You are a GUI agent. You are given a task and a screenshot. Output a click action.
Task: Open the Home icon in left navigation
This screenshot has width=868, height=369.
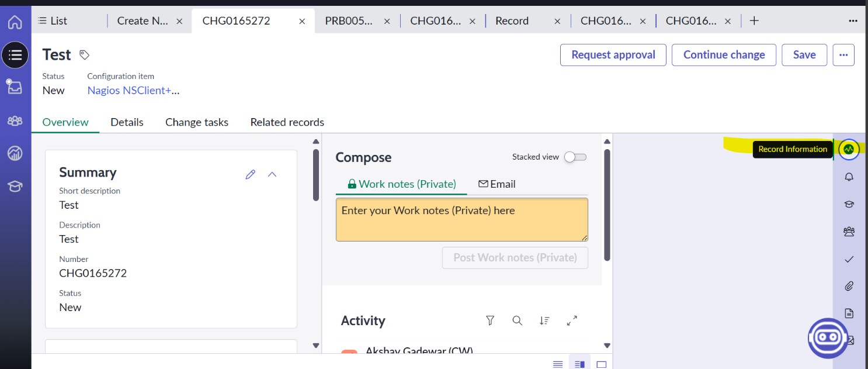[x=15, y=22]
